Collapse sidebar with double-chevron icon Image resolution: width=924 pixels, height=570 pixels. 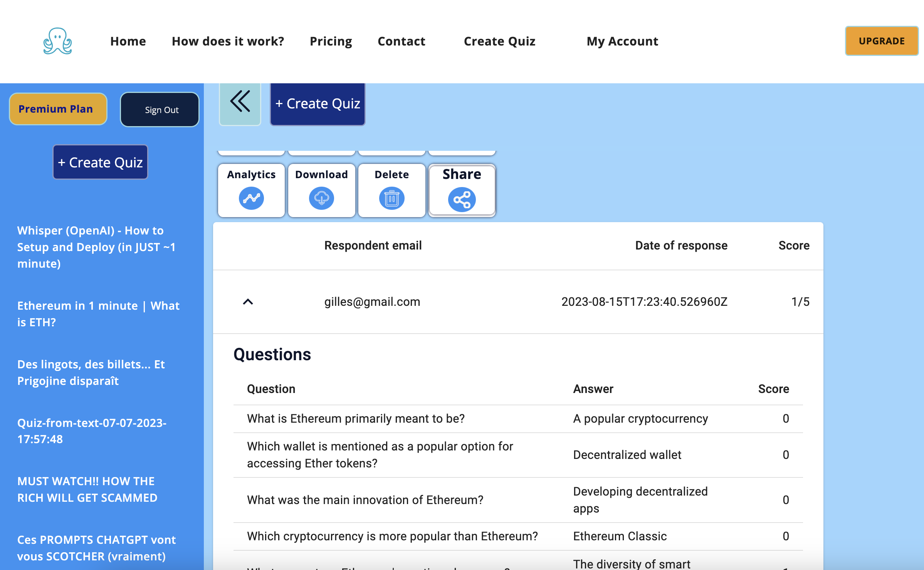[240, 102]
